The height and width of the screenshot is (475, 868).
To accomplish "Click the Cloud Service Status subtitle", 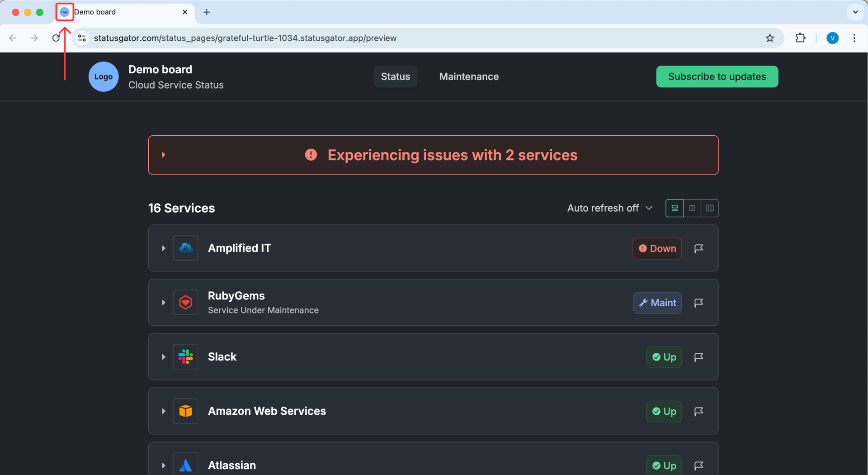I will pos(176,85).
